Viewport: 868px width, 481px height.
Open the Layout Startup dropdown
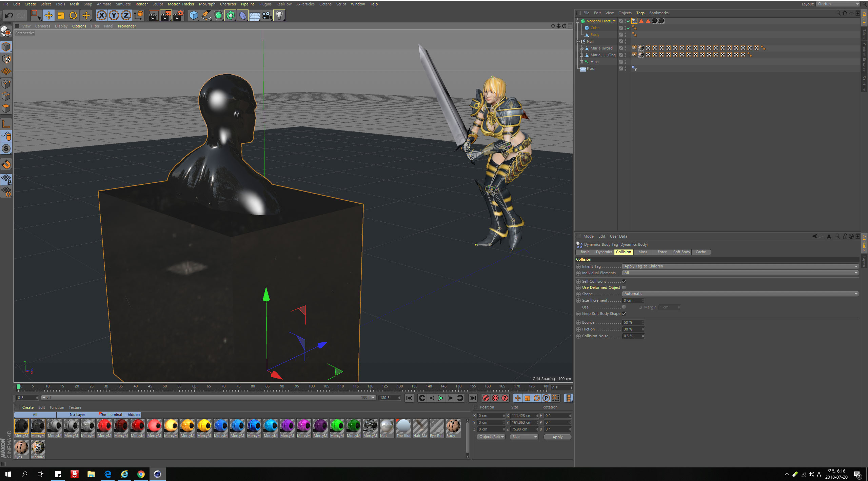point(837,4)
